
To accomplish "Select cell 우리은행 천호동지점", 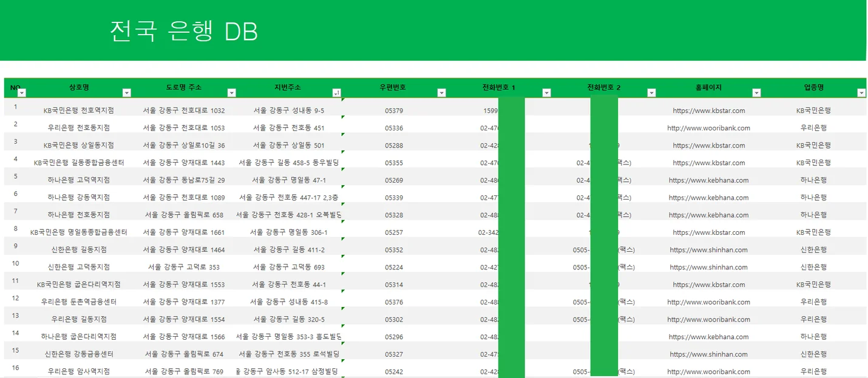I will tap(79, 128).
